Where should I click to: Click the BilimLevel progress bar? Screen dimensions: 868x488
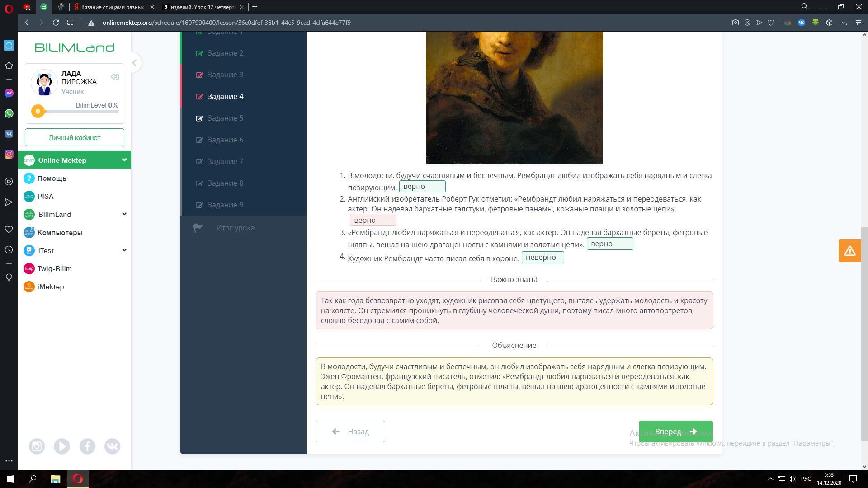coord(81,111)
